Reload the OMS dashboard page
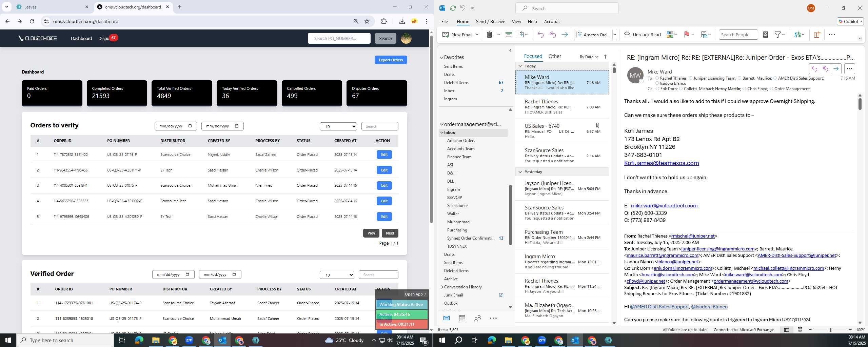This screenshot has width=868, height=347. tap(32, 21)
